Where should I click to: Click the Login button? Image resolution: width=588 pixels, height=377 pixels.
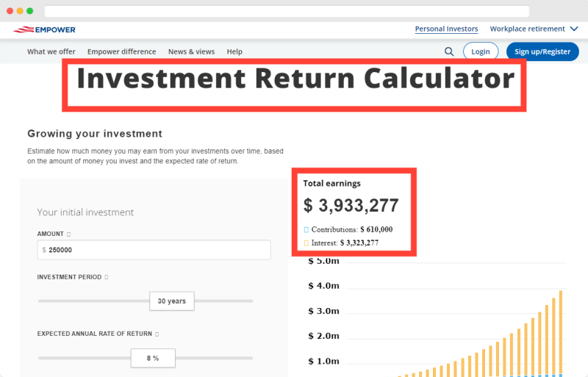tap(481, 51)
